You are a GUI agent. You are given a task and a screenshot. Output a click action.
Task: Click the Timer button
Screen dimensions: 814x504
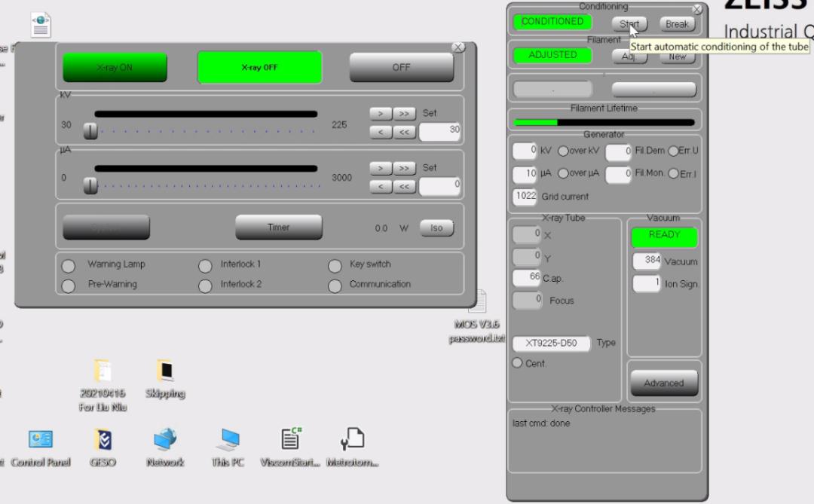coord(278,228)
